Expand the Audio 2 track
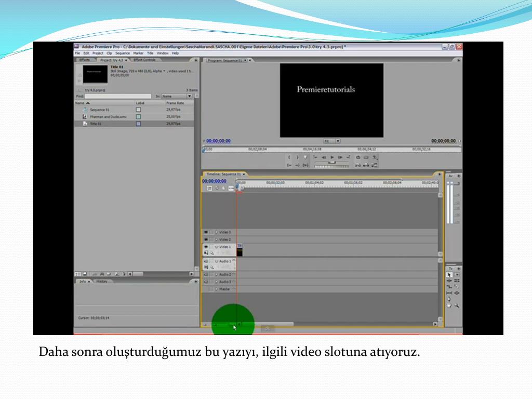Viewport: 532px width, 399px height. click(x=217, y=274)
